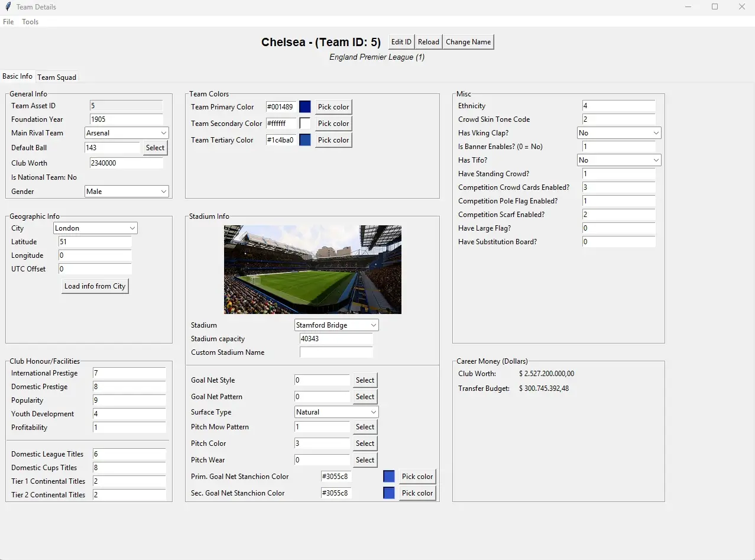Click the Tier 2 Continental Titles field
755x560 pixels.
pos(129,495)
